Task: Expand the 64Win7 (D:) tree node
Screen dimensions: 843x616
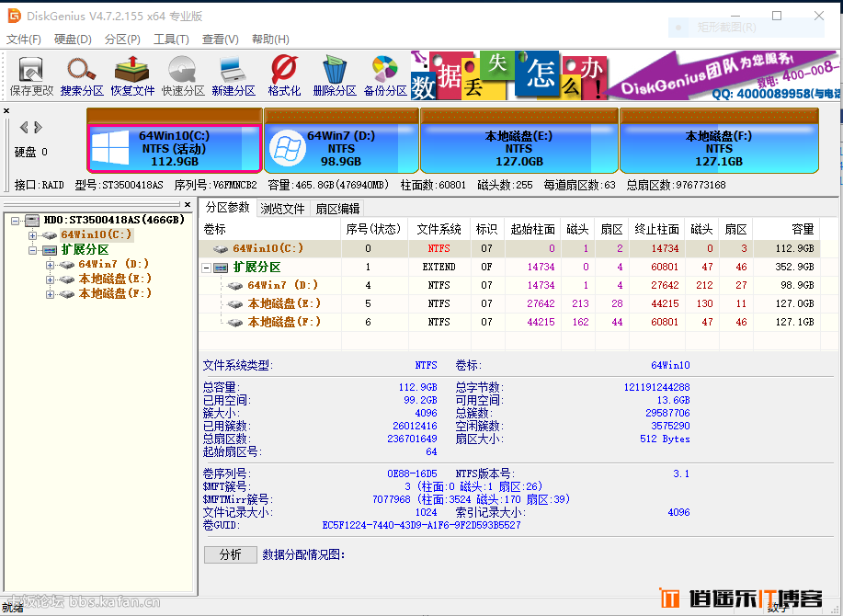Action: click(x=50, y=265)
